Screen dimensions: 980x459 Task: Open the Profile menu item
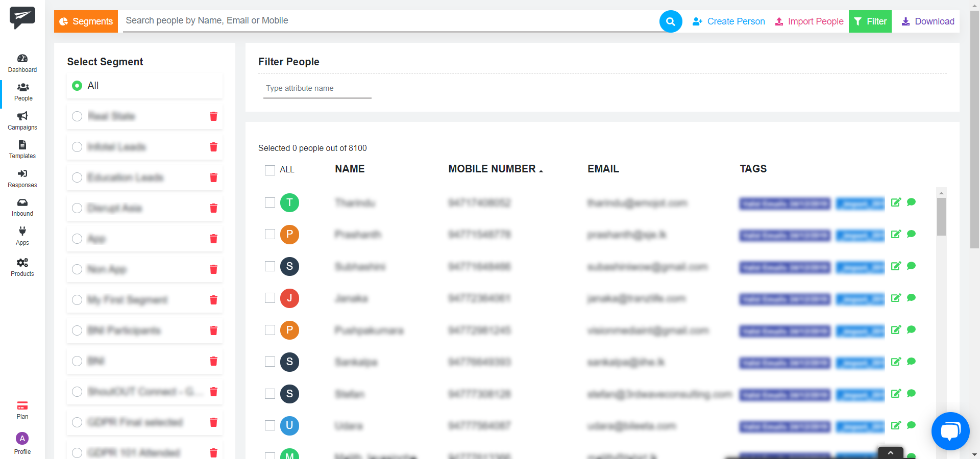pos(22,443)
